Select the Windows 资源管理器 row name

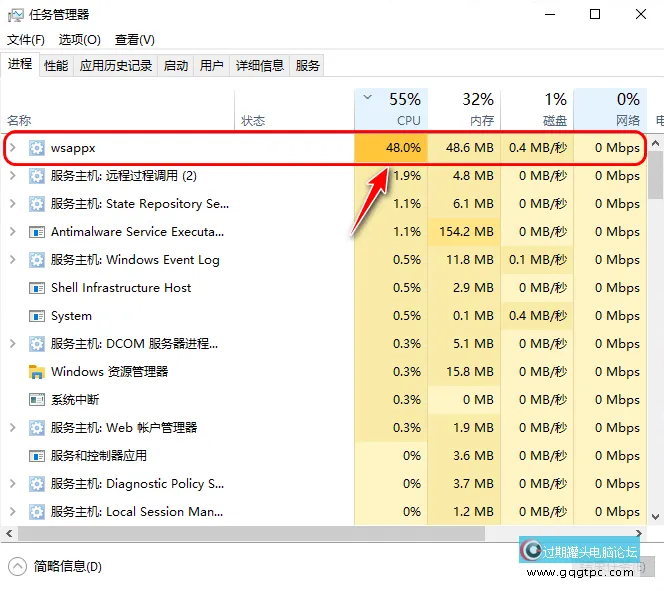click(x=110, y=372)
